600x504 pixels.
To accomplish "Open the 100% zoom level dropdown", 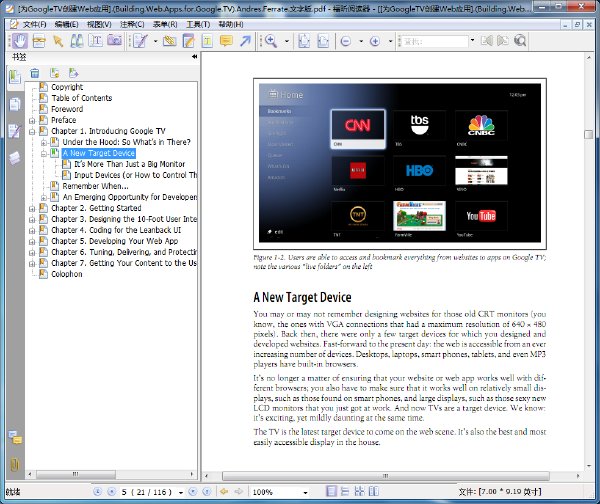I will (x=305, y=492).
